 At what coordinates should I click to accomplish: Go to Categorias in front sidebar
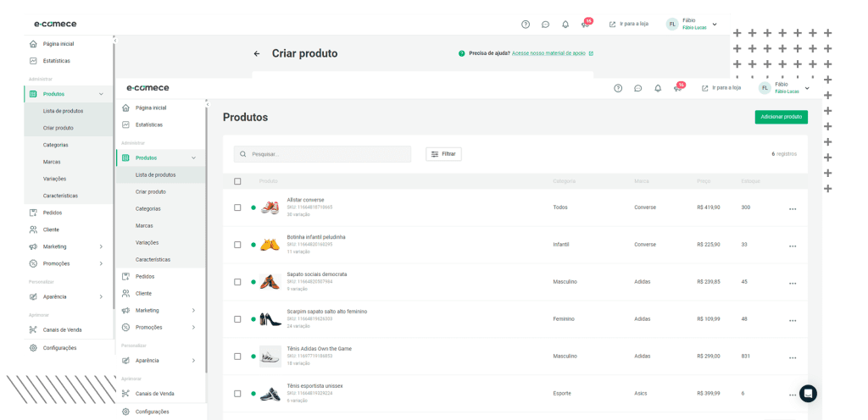(148, 208)
